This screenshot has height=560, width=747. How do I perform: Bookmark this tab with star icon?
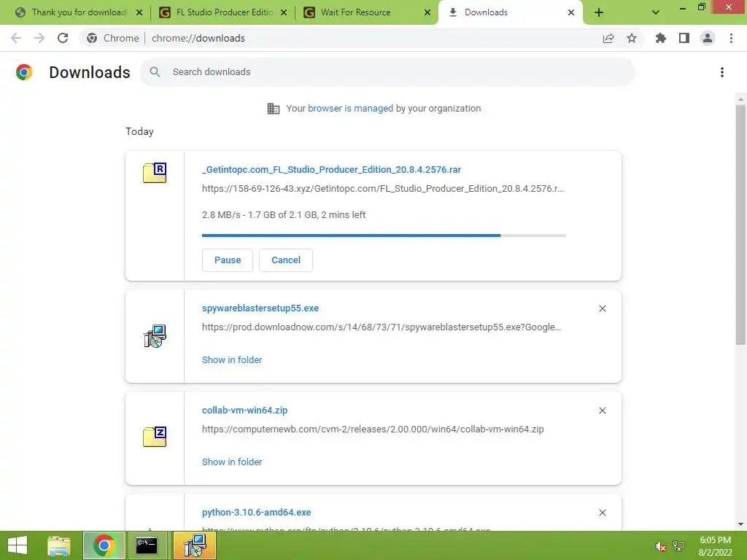point(632,38)
